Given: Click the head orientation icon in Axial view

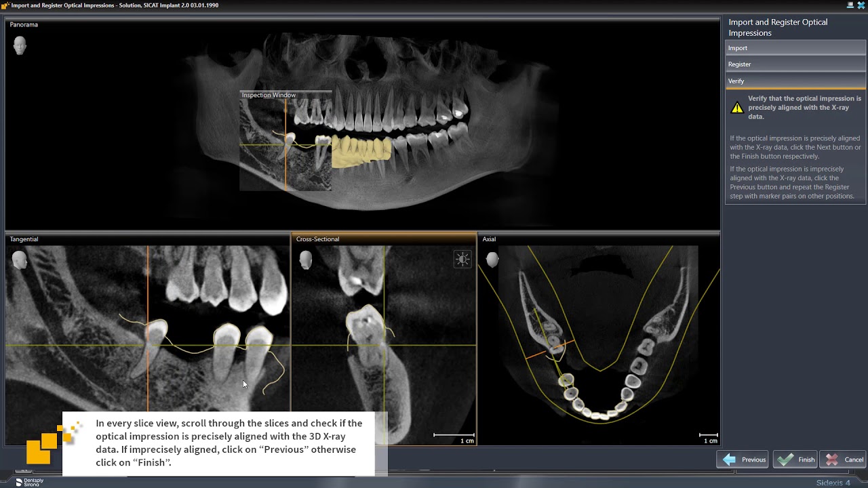Looking at the screenshot, I should point(492,259).
